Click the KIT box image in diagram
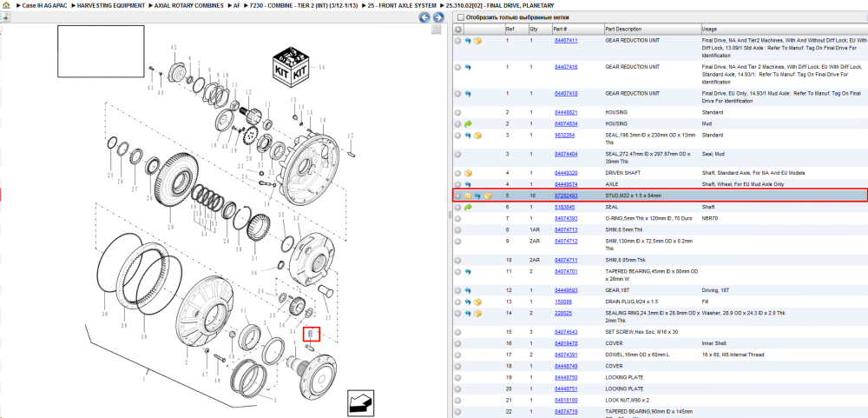 tap(292, 68)
